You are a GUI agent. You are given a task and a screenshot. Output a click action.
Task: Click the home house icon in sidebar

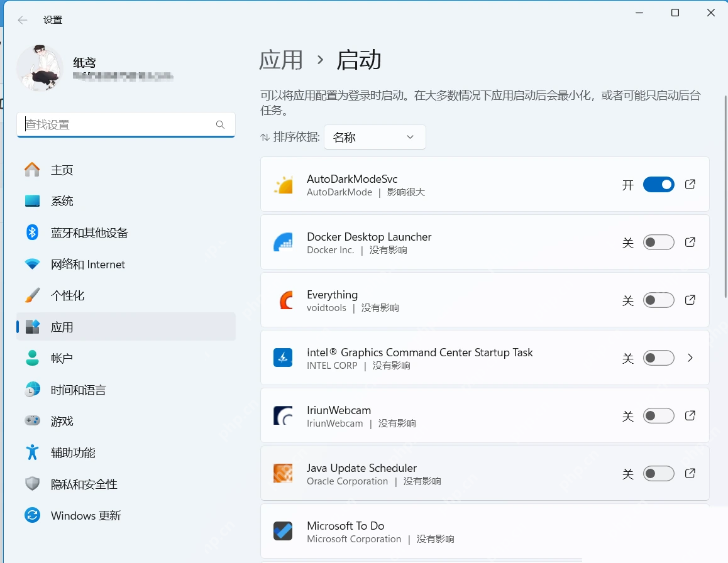(32, 170)
